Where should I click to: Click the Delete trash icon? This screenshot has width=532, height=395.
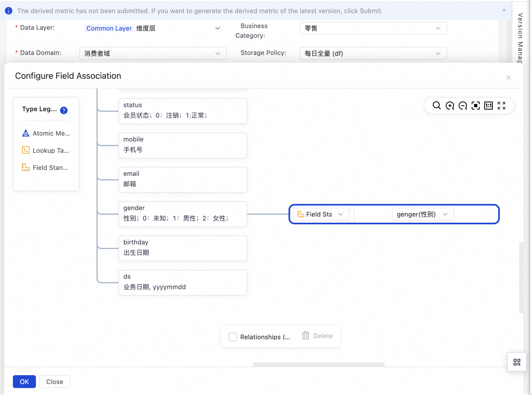click(x=306, y=336)
